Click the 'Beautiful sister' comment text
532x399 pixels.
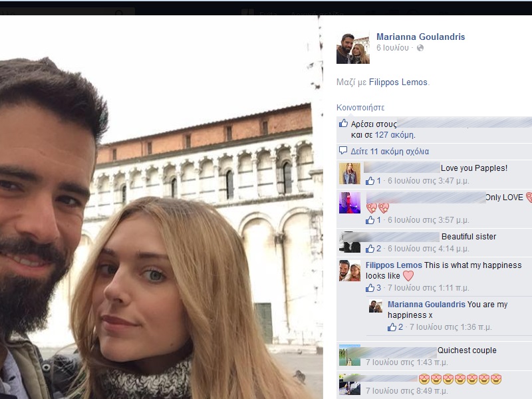[469, 237]
